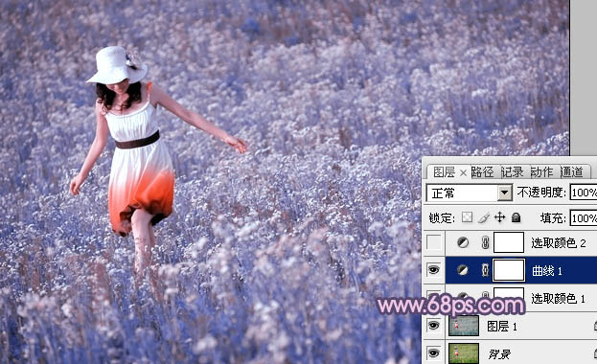Click the lock image pixels brush icon
Viewport: 597px width, 364px height.
tap(484, 217)
